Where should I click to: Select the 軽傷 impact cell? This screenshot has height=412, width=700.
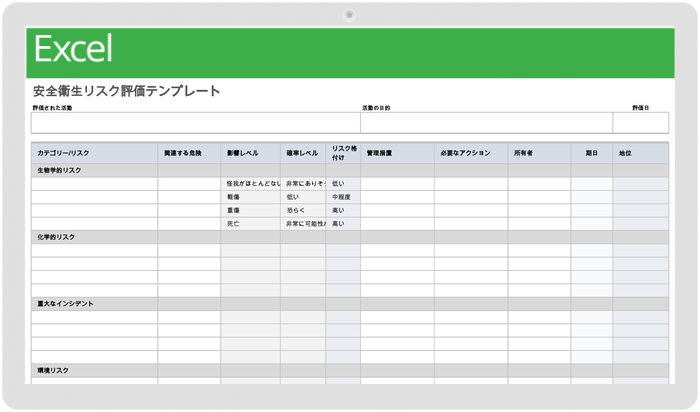point(250,197)
